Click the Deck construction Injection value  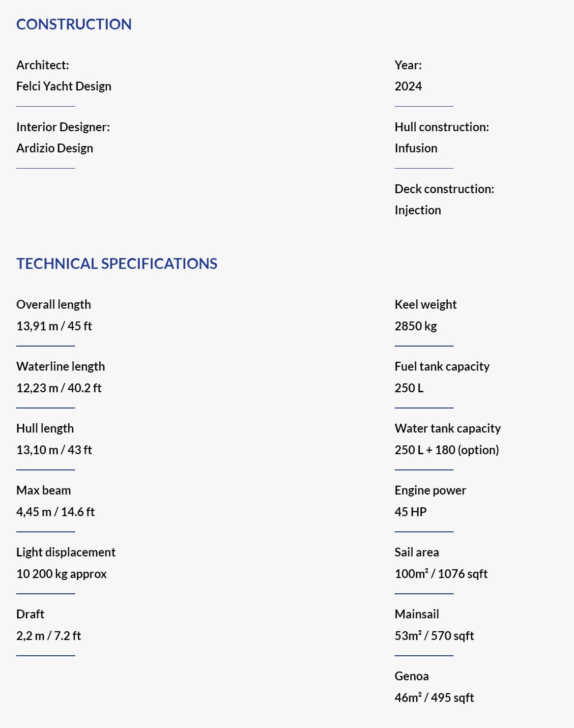(418, 210)
